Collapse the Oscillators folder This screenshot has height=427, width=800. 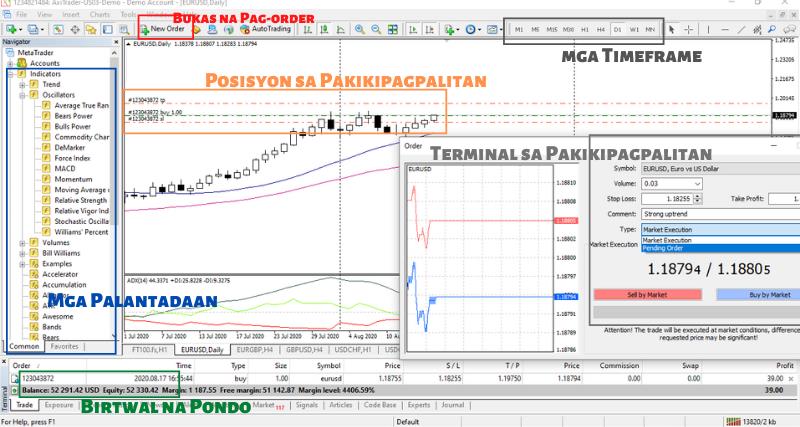pyautogui.click(x=22, y=95)
